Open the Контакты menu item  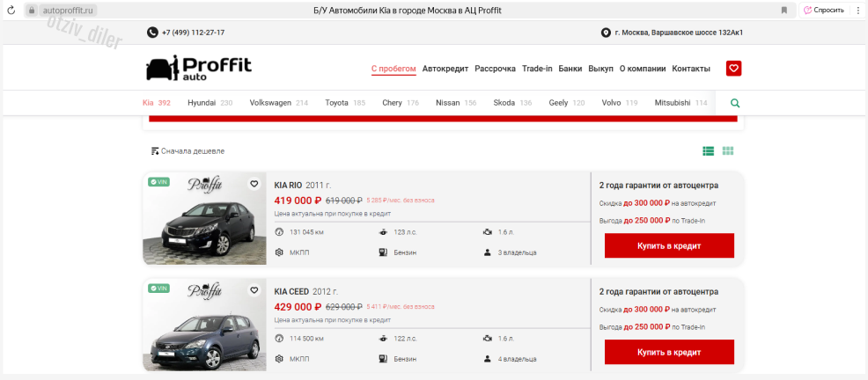[x=691, y=69]
